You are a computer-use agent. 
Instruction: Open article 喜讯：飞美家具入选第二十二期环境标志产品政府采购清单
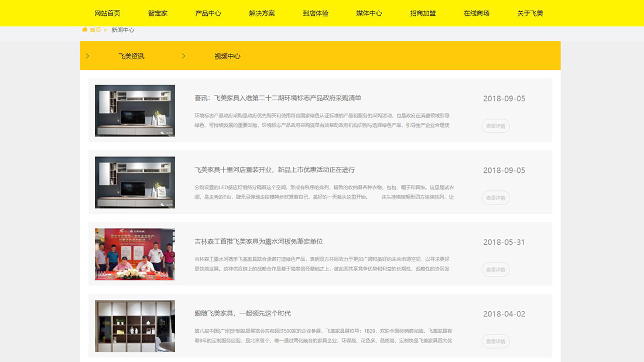pos(278,98)
